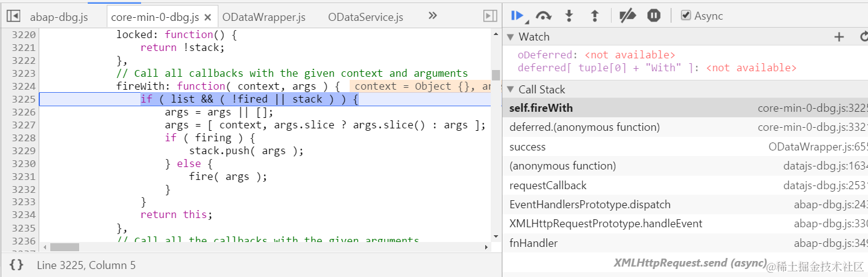Click the code scrollbar down arrow
This screenshot has height=277, width=868.
pyautogui.click(x=496, y=237)
